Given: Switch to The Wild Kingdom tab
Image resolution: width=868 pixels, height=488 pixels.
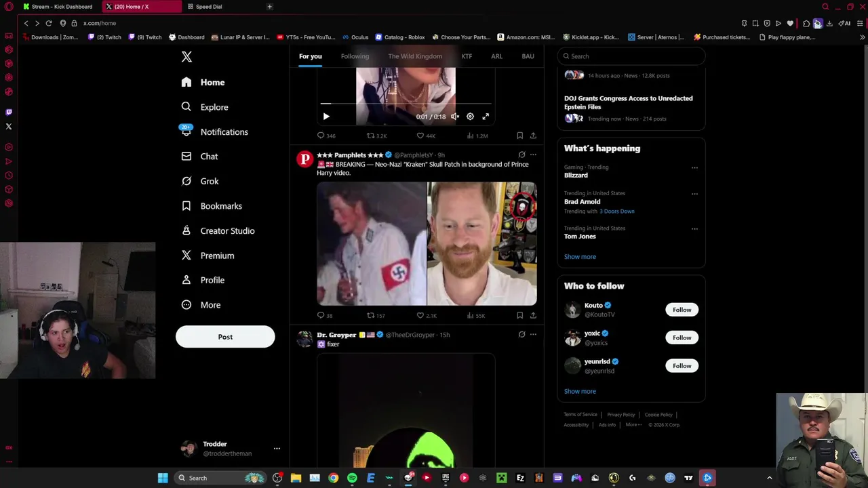Looking at the screenshot, I should click(x=415, y=56).
